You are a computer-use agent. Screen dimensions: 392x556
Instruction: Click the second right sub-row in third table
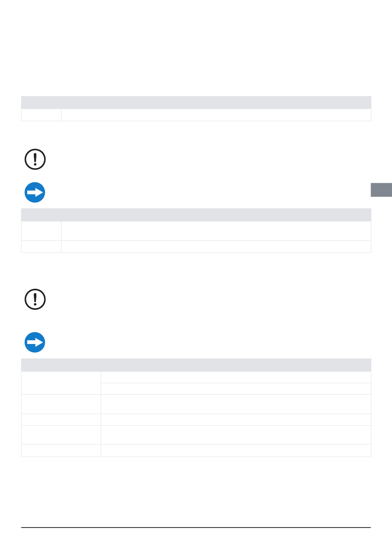236,389
